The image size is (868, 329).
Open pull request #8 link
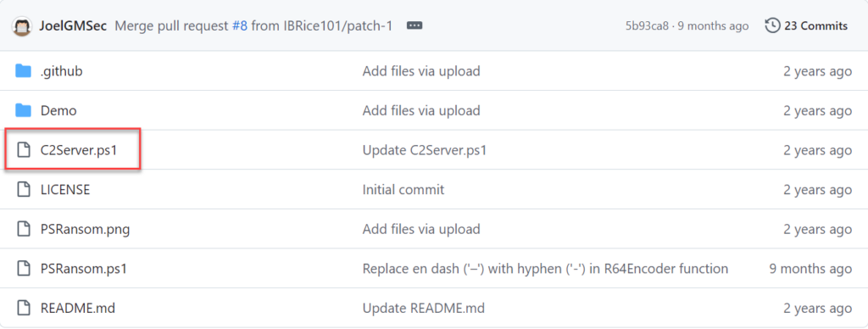240,26
